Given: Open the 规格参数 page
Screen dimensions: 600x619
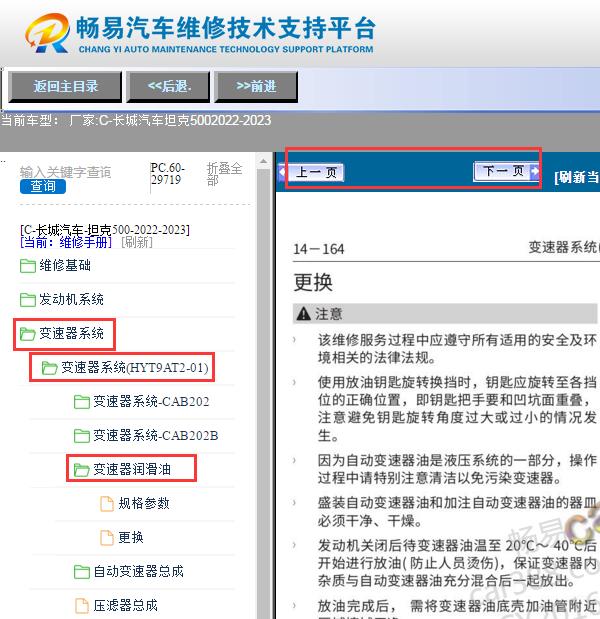Looking at the screenshot, I should click(x=144, y=503).
